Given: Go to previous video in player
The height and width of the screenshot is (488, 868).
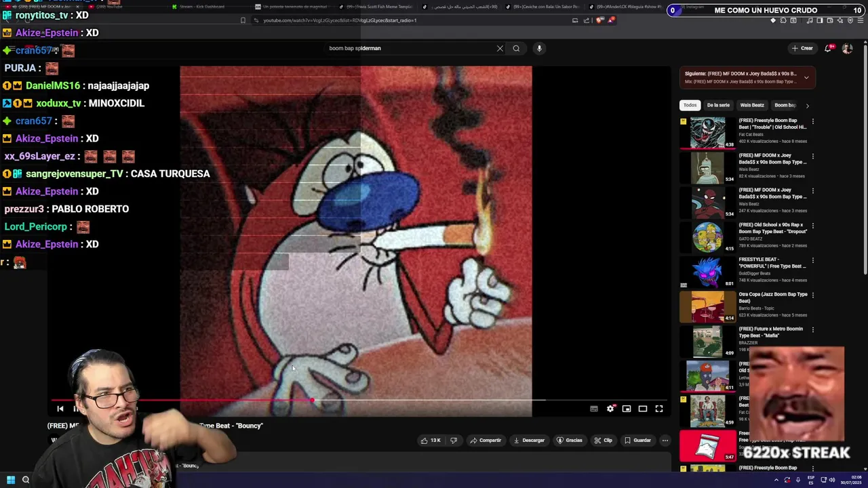Looking at the screenshot, I should [x=60, y=409].
